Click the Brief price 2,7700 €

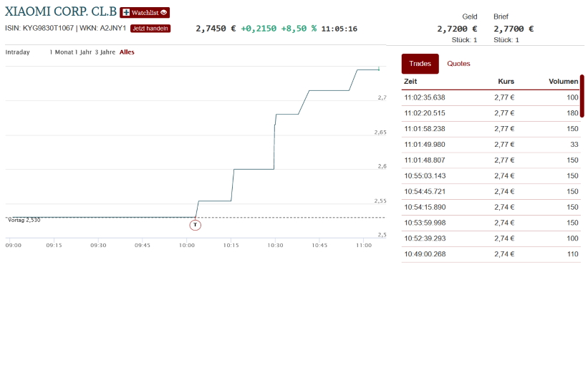(514, 29)
